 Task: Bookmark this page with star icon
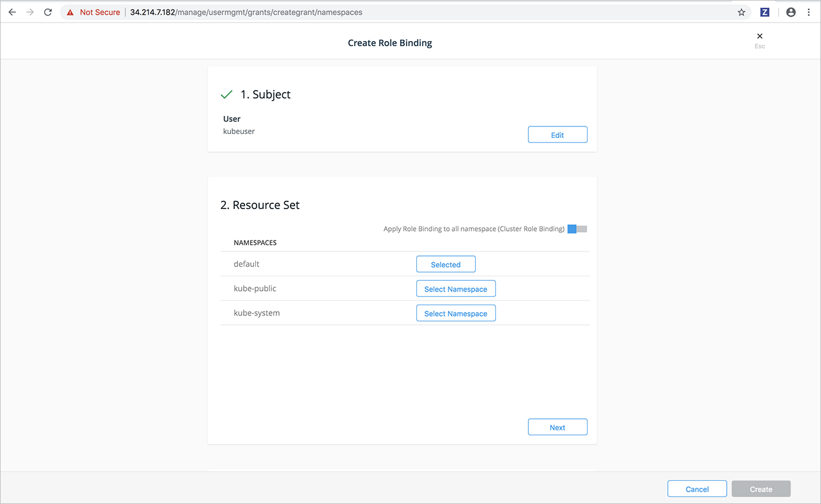pos(741,12)
